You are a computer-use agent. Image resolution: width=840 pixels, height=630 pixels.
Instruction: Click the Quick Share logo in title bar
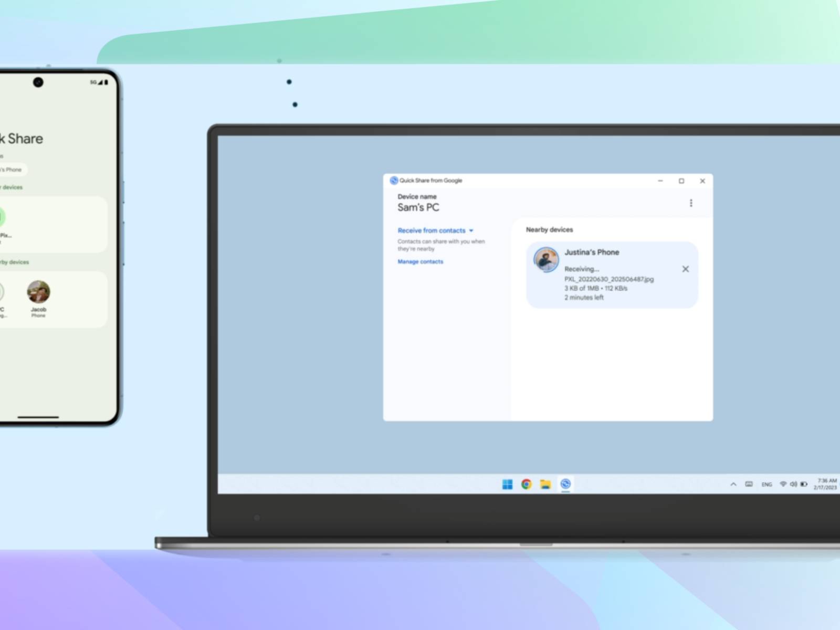pos(394,181)
